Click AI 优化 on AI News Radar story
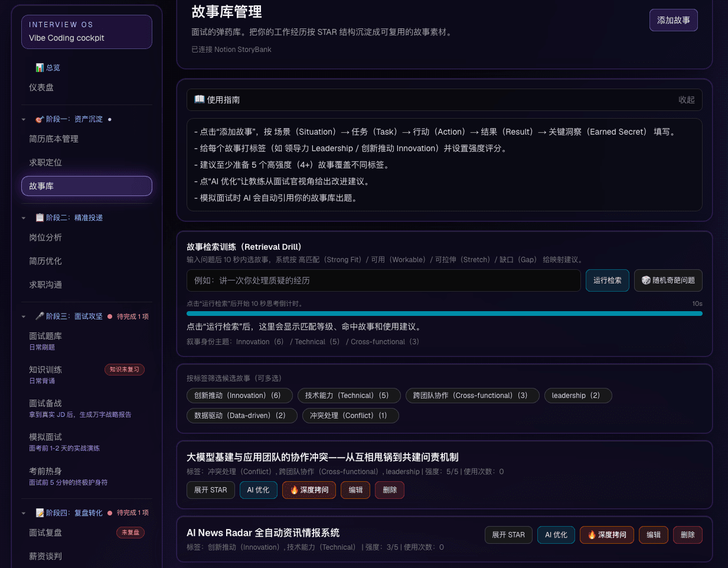 556,535
